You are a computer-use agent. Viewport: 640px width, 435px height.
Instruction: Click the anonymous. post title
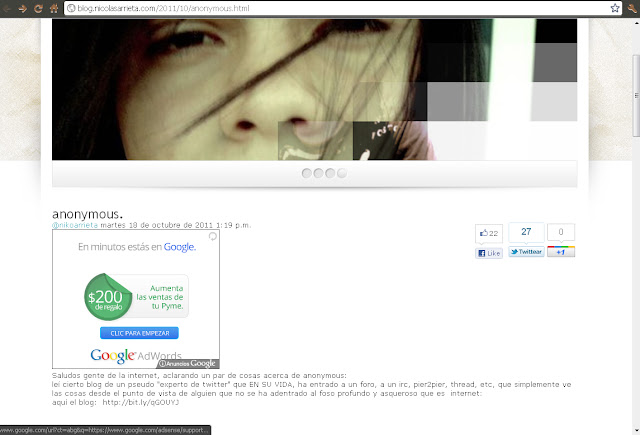[87, 214]
